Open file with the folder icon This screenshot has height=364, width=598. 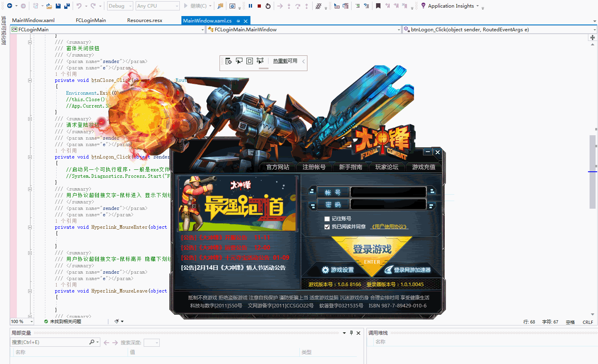pyautogui.click(x=49, y=6)
